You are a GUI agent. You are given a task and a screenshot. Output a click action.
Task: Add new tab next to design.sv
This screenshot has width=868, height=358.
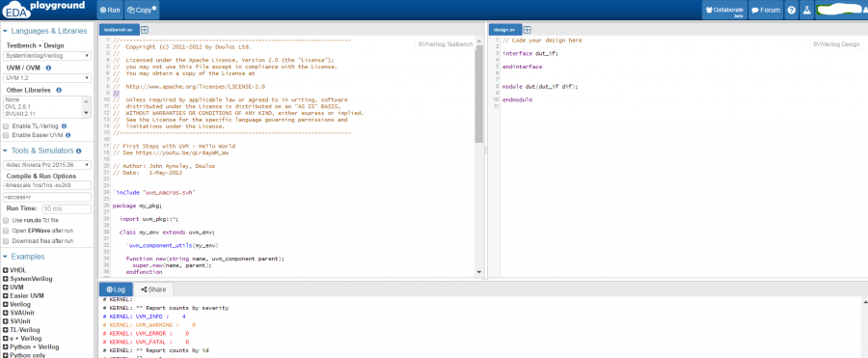527,29
